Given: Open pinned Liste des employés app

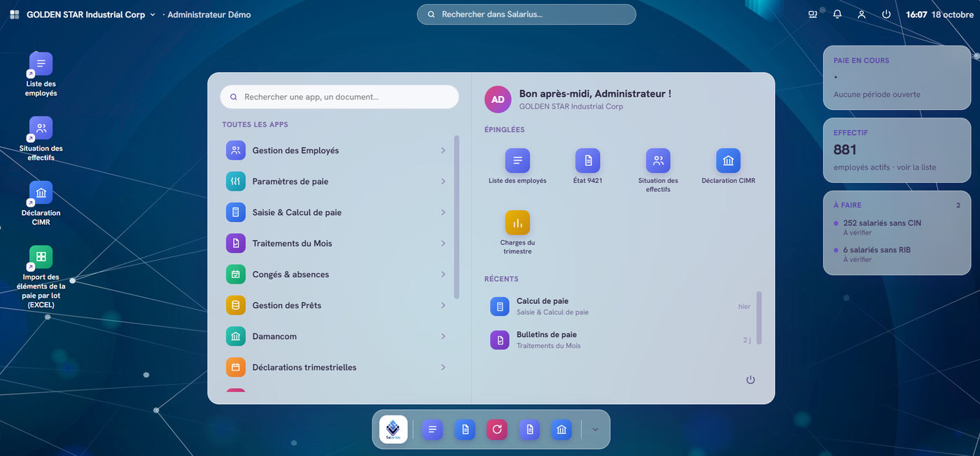Looking at the screenshot, I should tap(517, 166).
